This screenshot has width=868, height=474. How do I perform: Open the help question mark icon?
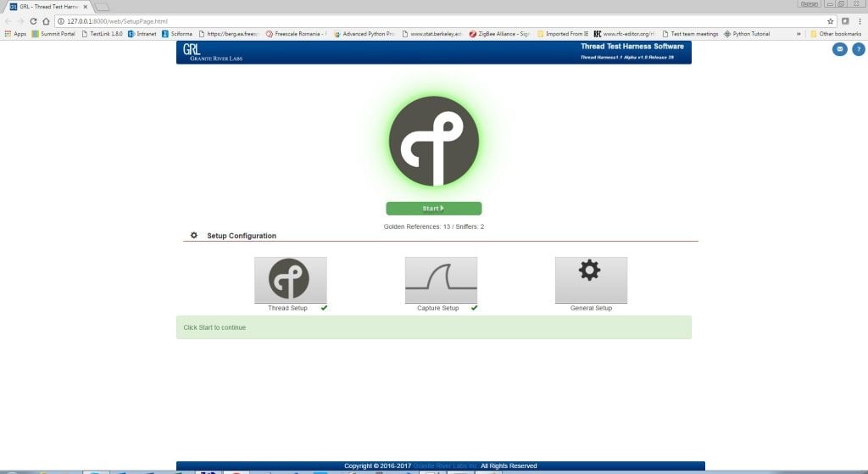pyautogui.click(x=858, y=49)
